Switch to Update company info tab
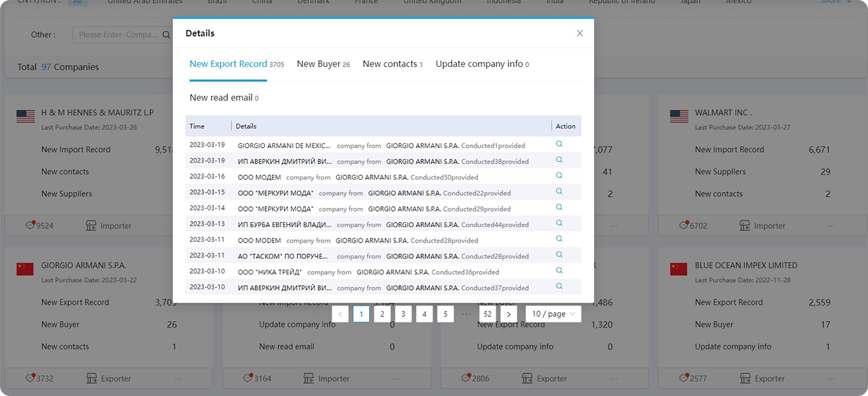The width and height of the screenshot is (868, 396). [x=482, y=64]
